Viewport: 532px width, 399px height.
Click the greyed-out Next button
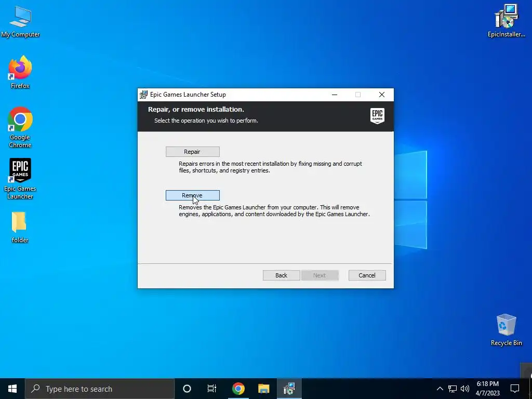point(320,275)
